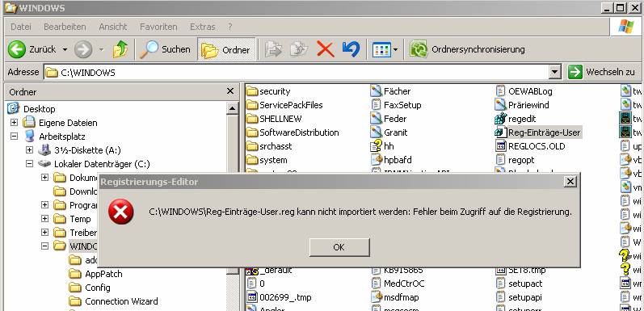644x311 pixels.
Task: Select the Temp folder in tree
Action: pyautogui.click(x=80, y=219)
